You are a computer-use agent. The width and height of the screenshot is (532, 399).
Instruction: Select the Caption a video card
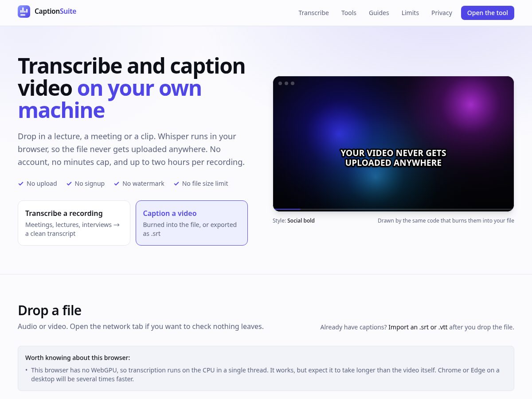(x=192, y=223)
